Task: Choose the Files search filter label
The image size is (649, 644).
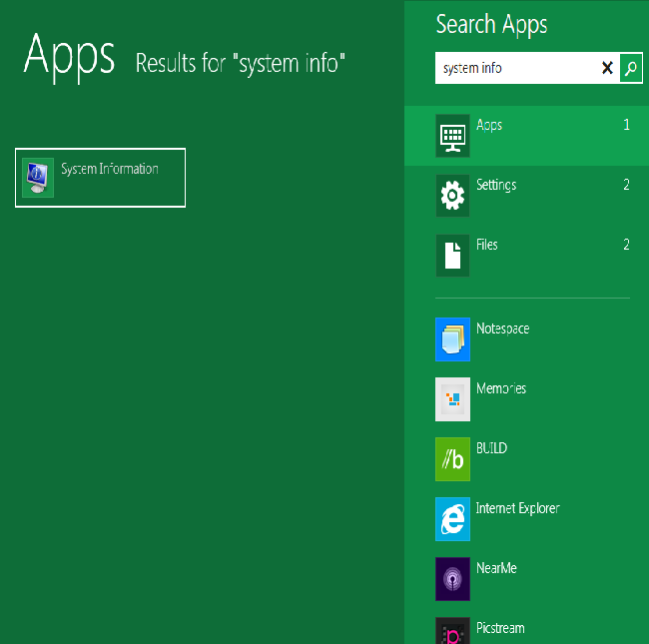Action: tap(487, 245)
